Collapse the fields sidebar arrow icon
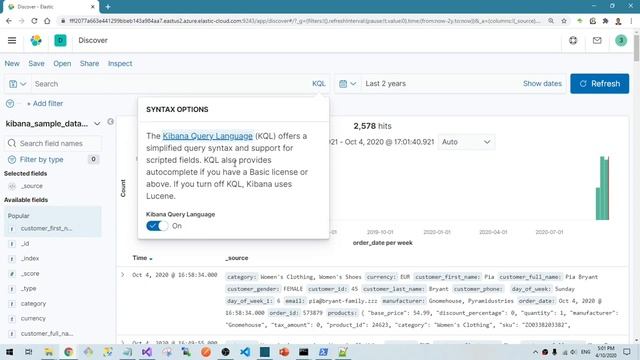The width and height of the screenshot is (640, 360). point(110,122)
